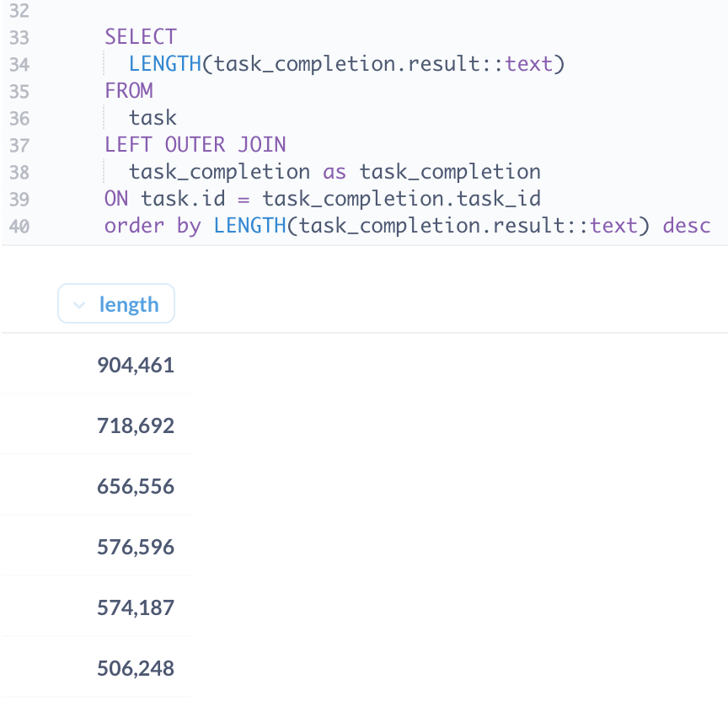
Task: Click the 'as' alias keyword on line 38
Action: (335, 172)
